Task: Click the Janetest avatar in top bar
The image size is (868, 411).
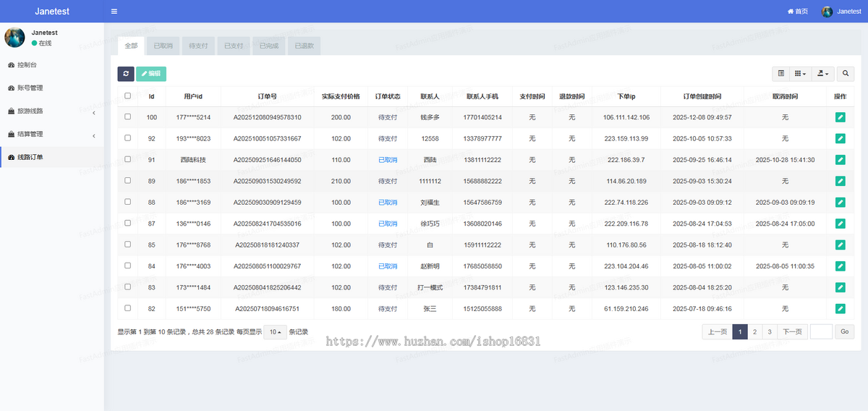Action: 827,12
